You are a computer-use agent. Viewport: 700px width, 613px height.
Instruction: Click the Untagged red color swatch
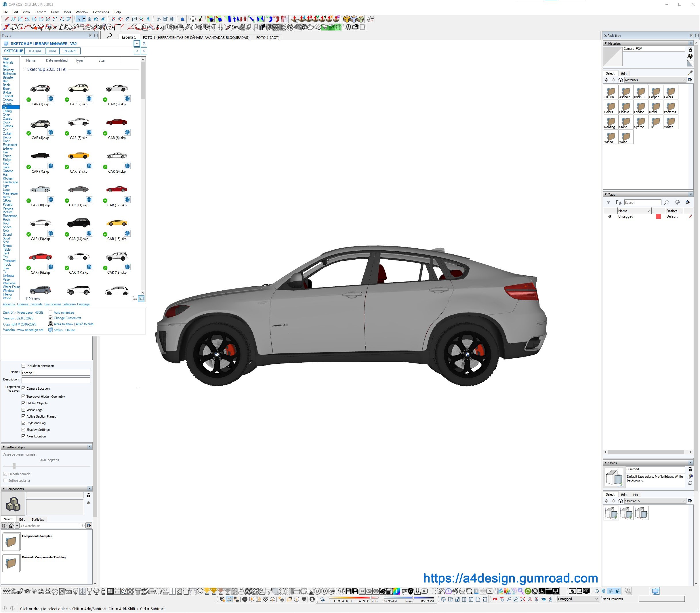coord(658,216)
